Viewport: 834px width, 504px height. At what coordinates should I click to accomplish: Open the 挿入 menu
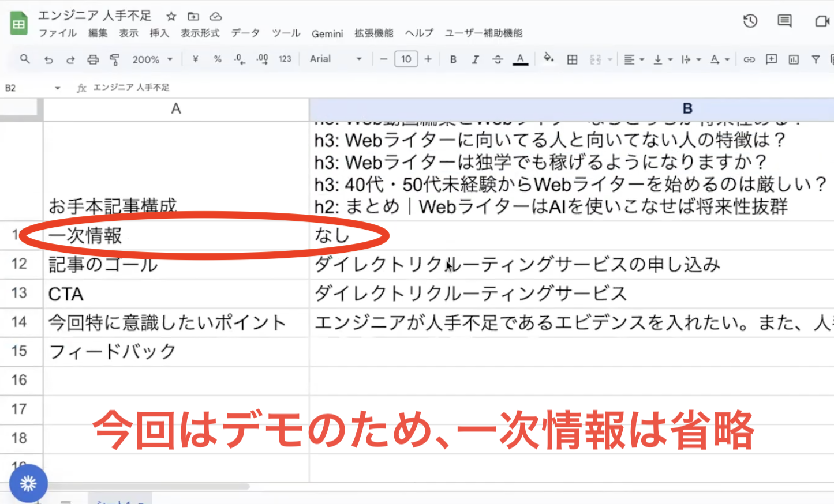pos(159,33)
